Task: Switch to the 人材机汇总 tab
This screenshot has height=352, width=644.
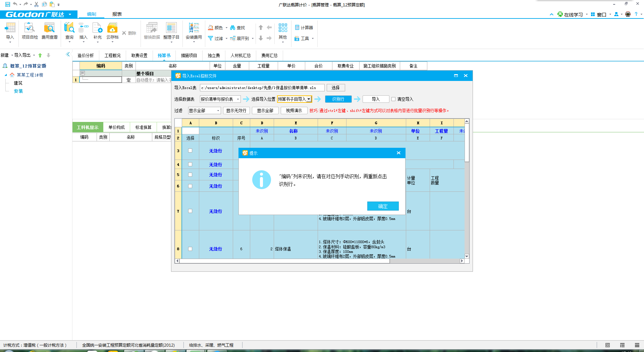Action: [240, 55]
